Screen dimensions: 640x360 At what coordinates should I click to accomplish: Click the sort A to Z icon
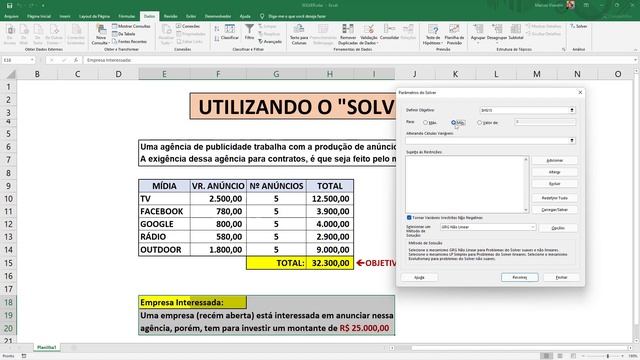click(x=217, y=29)
